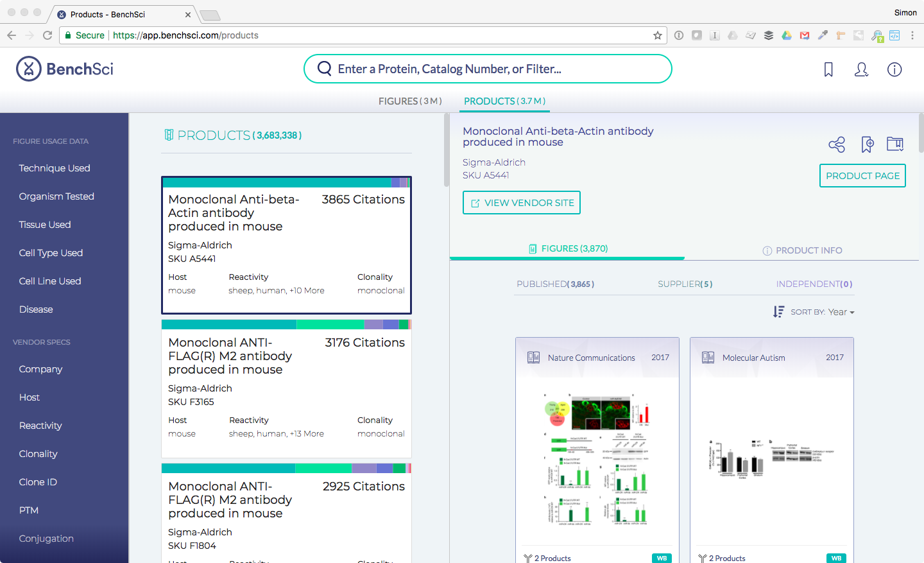Open Nature Communications 2017 figure thumbnail
Screen dimensions: 924x563
point(597,459)
